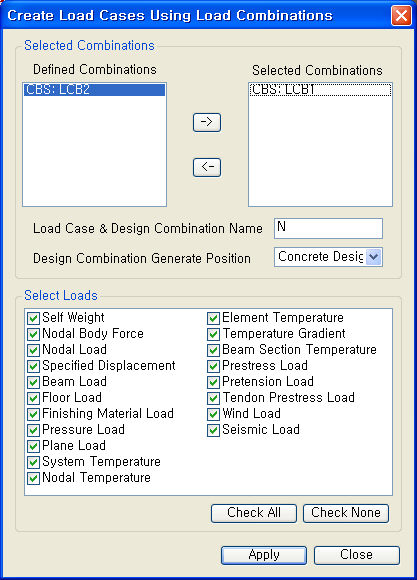Image resolution: width=417 pixels, height=580 pixels.
Task: Toggle the Self Weight checkbox
Action: point(33,318)
